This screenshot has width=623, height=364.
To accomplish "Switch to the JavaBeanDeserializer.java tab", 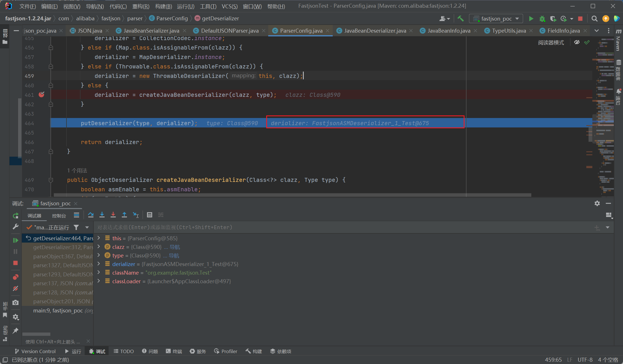I will tap(375, 31).
